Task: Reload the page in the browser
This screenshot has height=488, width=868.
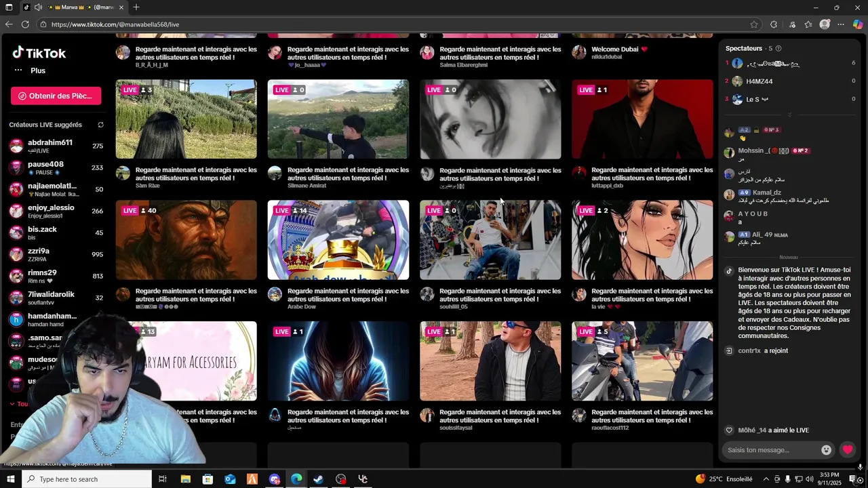Action: pos(25,24)
